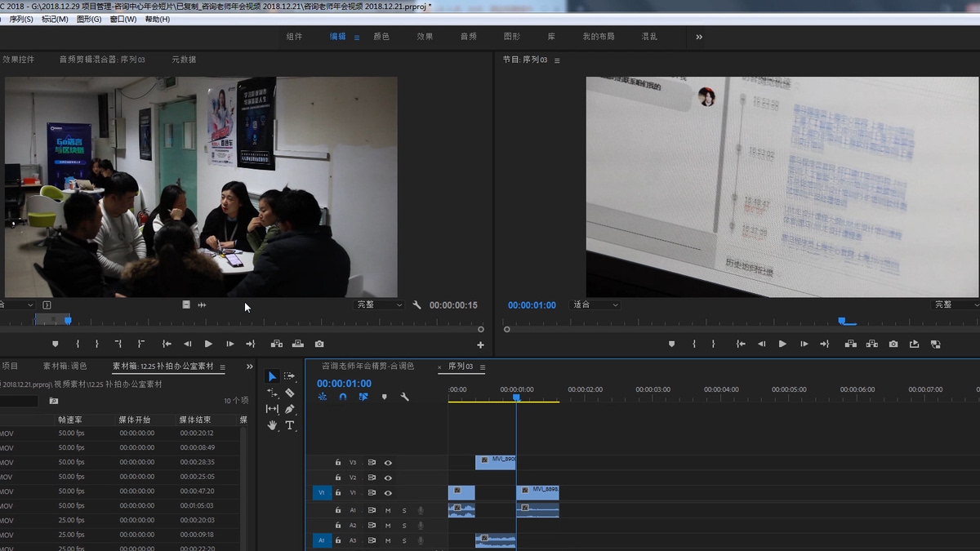
Task: Select the Hand tool
Action: 272,425
